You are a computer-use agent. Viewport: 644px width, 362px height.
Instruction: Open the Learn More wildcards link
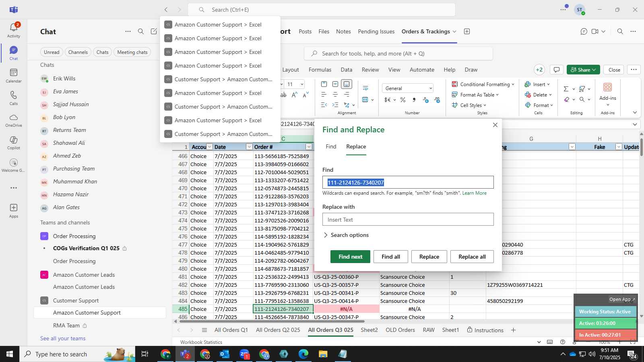[x=475, y=193]
